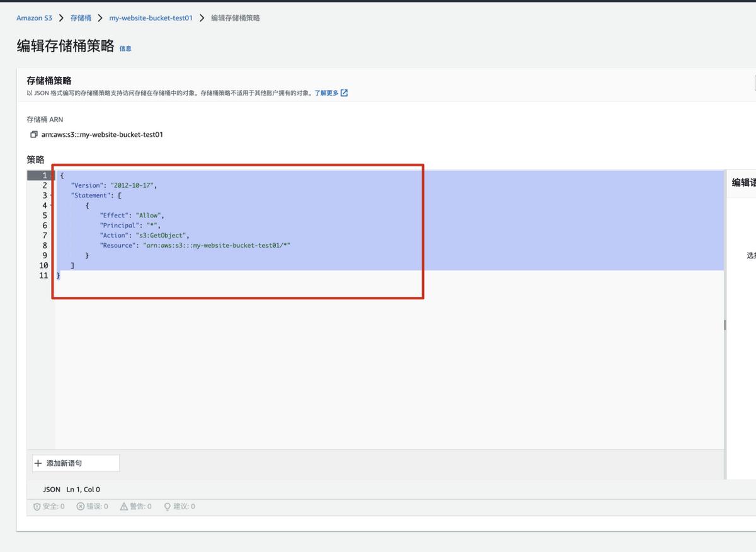The image size is (756, 552).
Task: Fold the JSON block starting at line 1
Action: tap(51, 175)
